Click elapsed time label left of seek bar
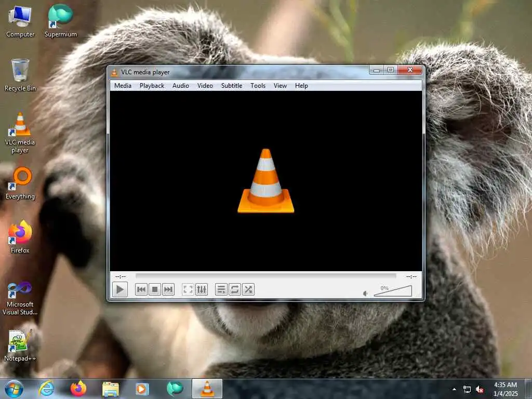The width and height of the screenshot is (532, 399). pyautogui.click(x=121, y=276)
